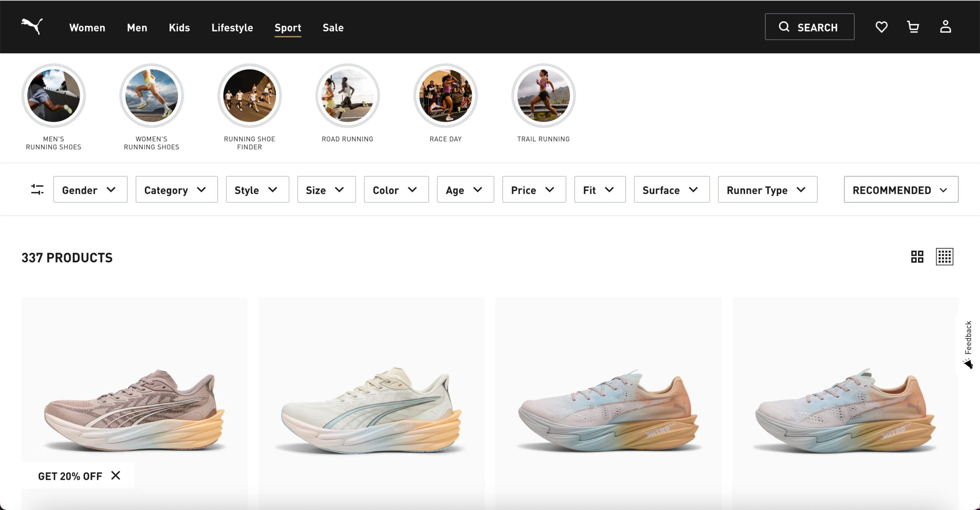Open the wishlist heart icon
This screenshot has width=980, height=510.
pyautogui.click(x=881, y=26)
